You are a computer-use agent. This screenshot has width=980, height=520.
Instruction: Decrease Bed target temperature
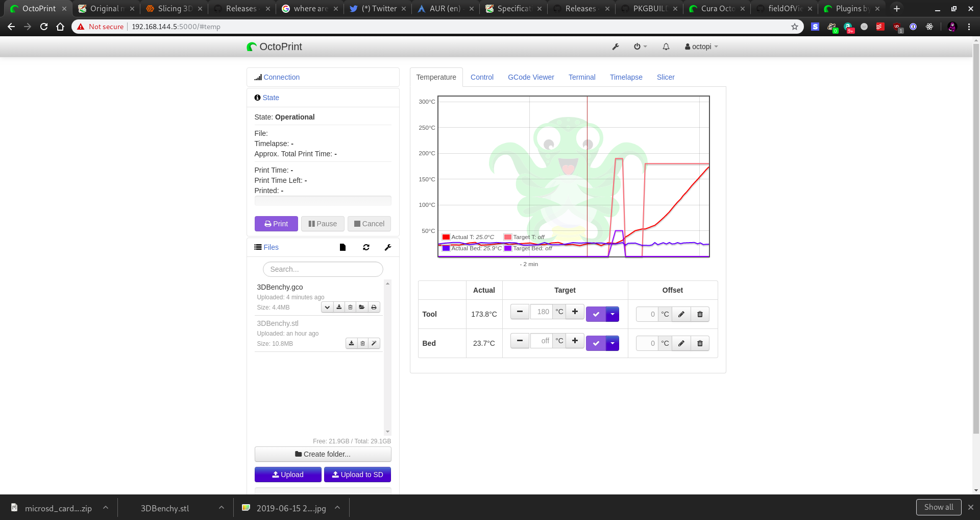[x=520, y=341]
